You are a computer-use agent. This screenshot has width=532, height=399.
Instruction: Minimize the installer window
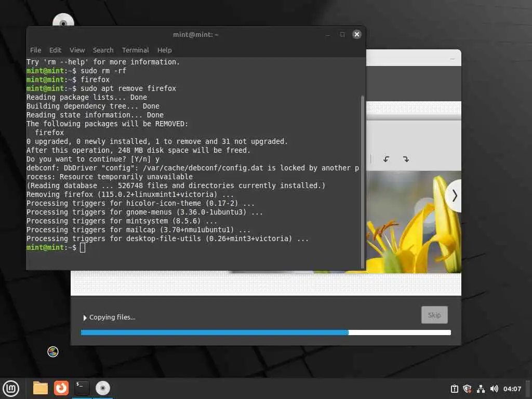click(453, 59)
